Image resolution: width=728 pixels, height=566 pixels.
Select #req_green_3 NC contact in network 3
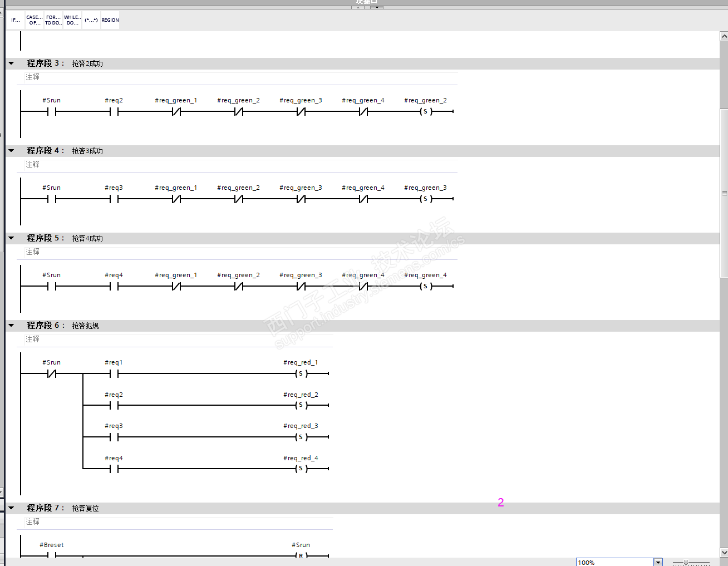point(301,112)
